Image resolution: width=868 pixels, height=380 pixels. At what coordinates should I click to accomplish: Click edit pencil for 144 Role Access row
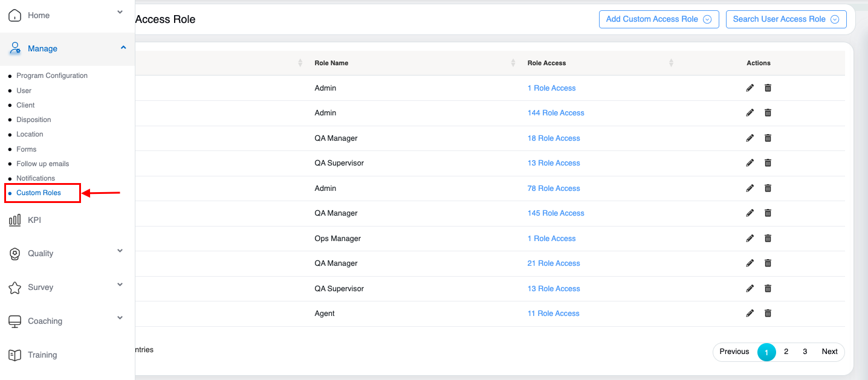[x=750, y=112]
